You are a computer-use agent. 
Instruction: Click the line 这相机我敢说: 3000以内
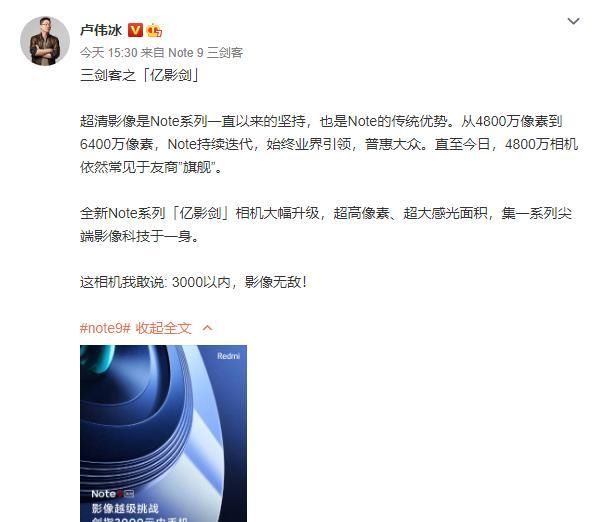193,282
